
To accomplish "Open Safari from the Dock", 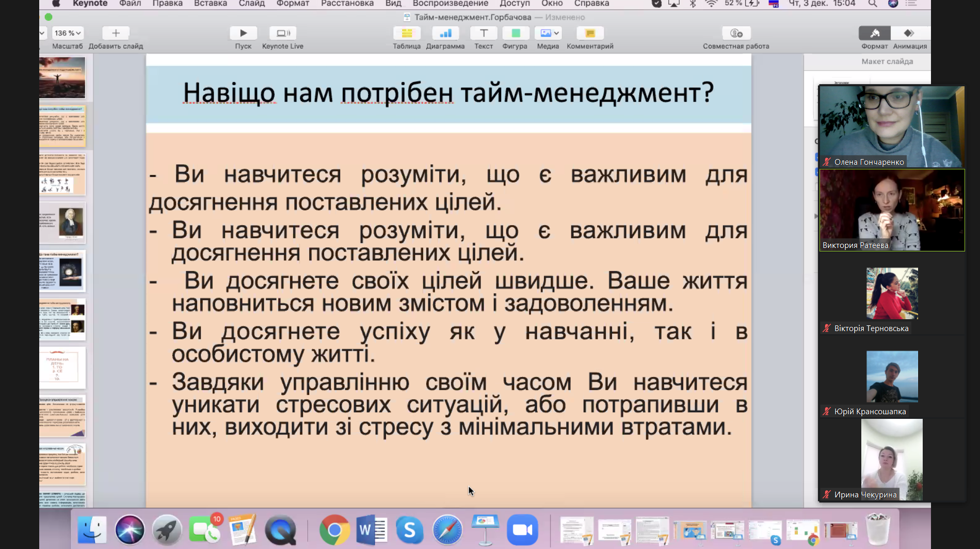I will pos(447,530).
